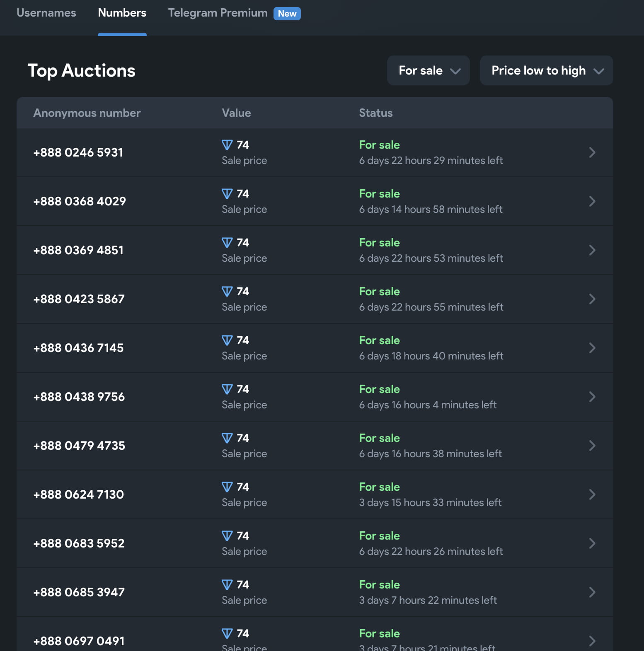Click the TON icon beside +888 0246 5931
Viewport: 644px width, 651px height.
point(227,145)
